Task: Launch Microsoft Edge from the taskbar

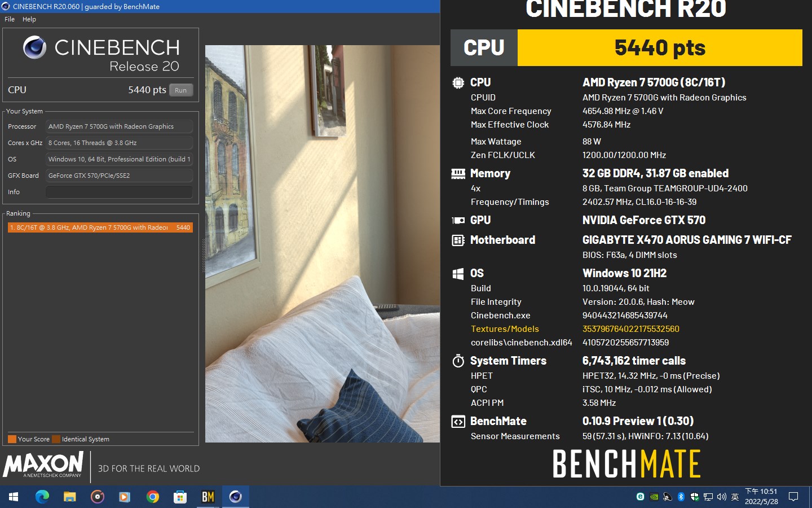Action: tap(42, 497)
